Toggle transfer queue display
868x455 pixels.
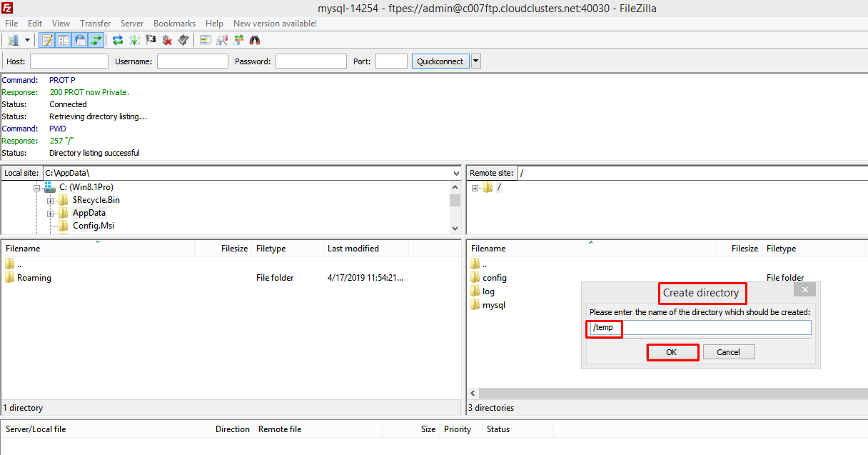click(x=96, y=40)
